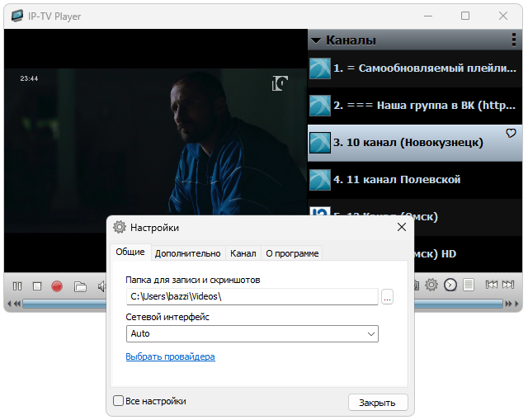Image resolution: width=528 pixels, height=420 pixels.
Task: Click the logo of channel 1
Action: click(320, 68)
